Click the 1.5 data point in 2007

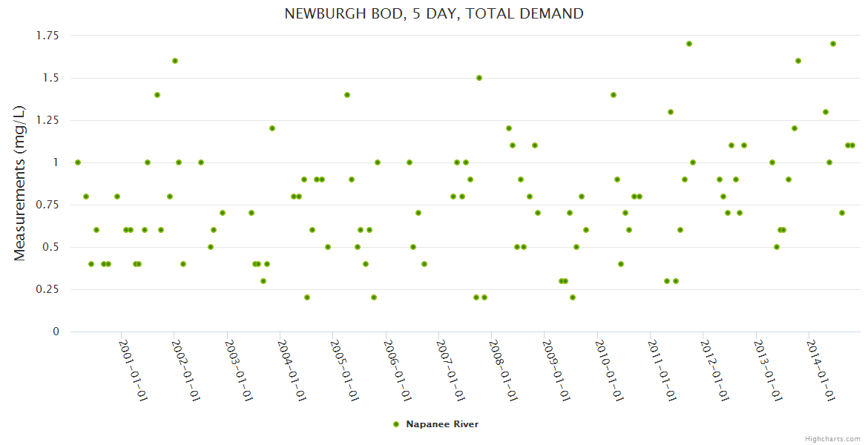(x=479, y=78)
